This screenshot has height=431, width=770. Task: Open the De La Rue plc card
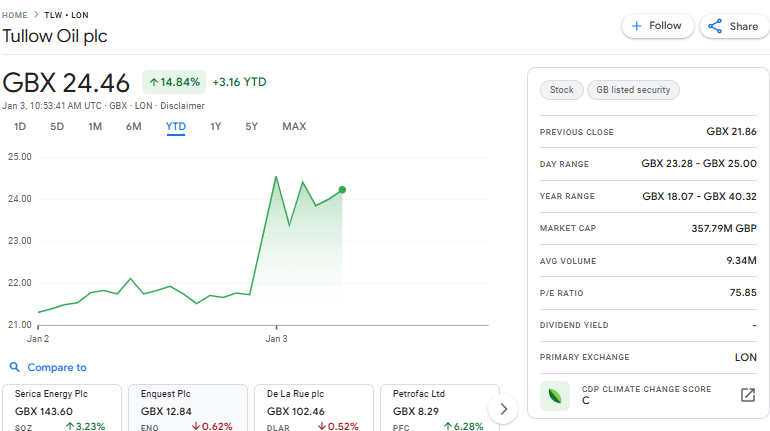[x=314, y=408]
